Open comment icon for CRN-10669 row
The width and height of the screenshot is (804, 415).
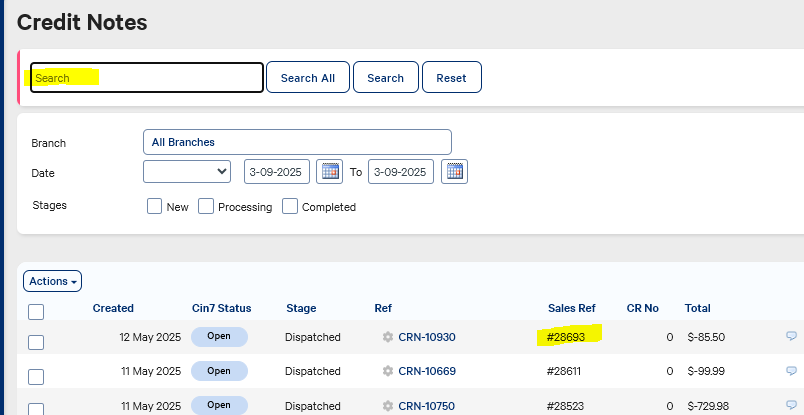coord(791,372)
